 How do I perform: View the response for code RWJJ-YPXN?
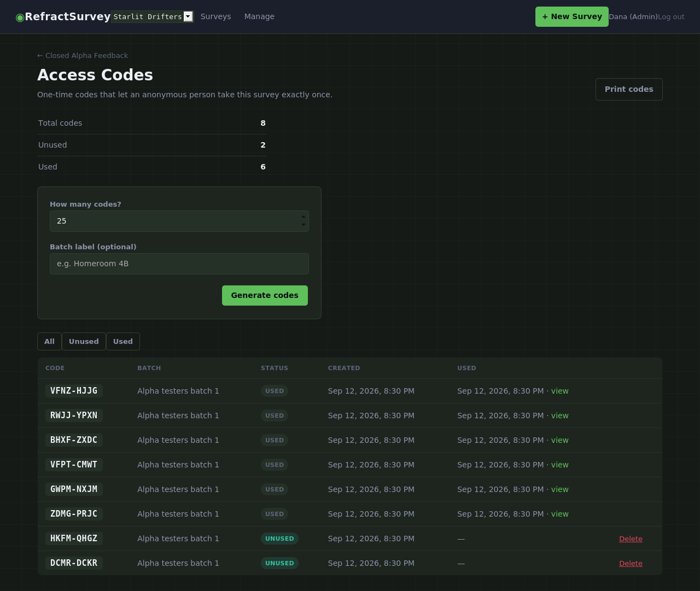(x=559, y=416)
